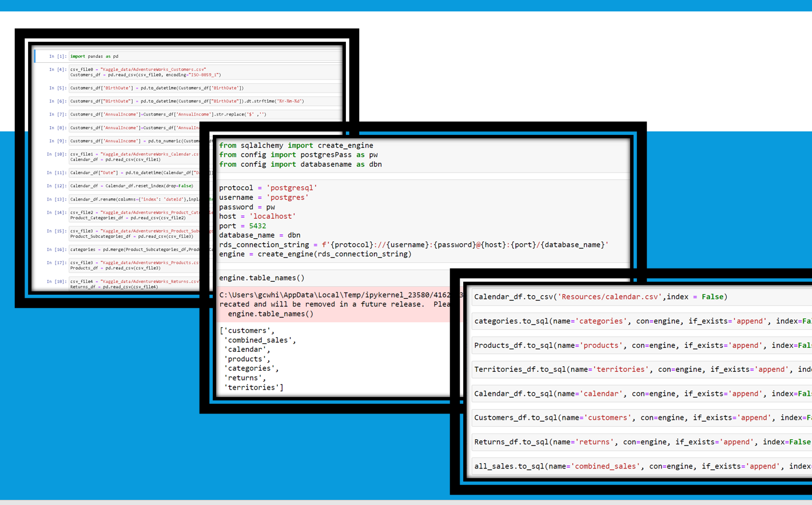Click the categories.to_sql cell
The width and height of the screenshot is (812, 505).
tap(641, 321)
